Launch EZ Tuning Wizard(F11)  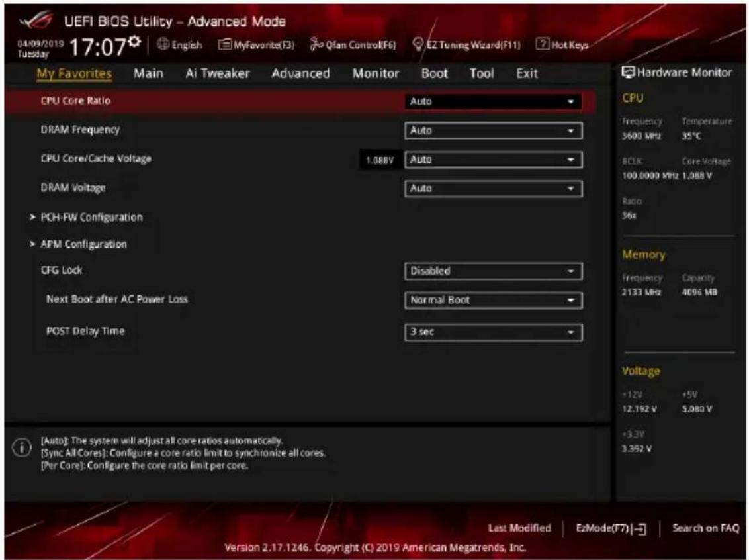[x=466, y=45]
